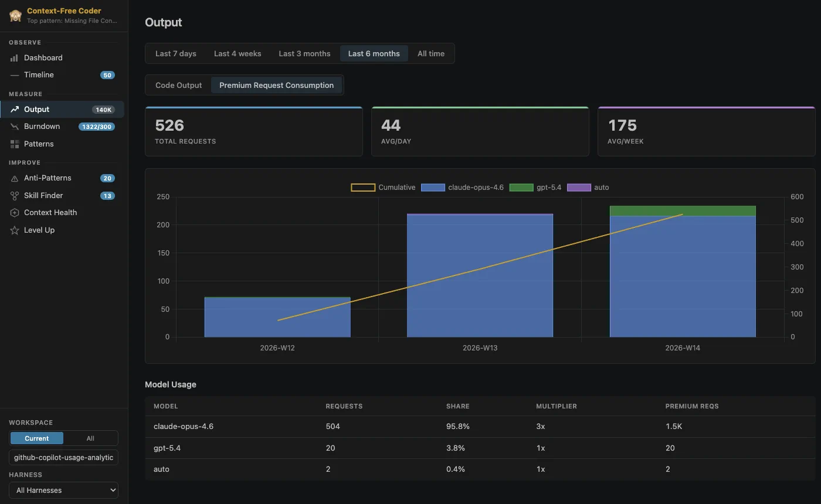This screenshot has height=504, width=821.
Task: Click the Skill Finder icon
Action: click(15, 196)
